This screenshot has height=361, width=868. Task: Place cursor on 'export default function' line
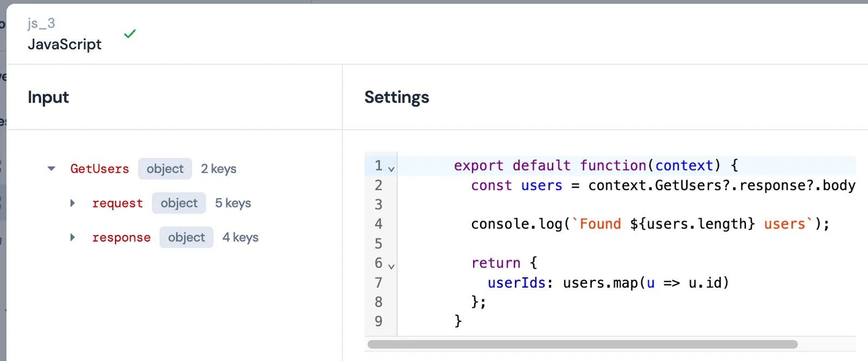tap(596, 165)
